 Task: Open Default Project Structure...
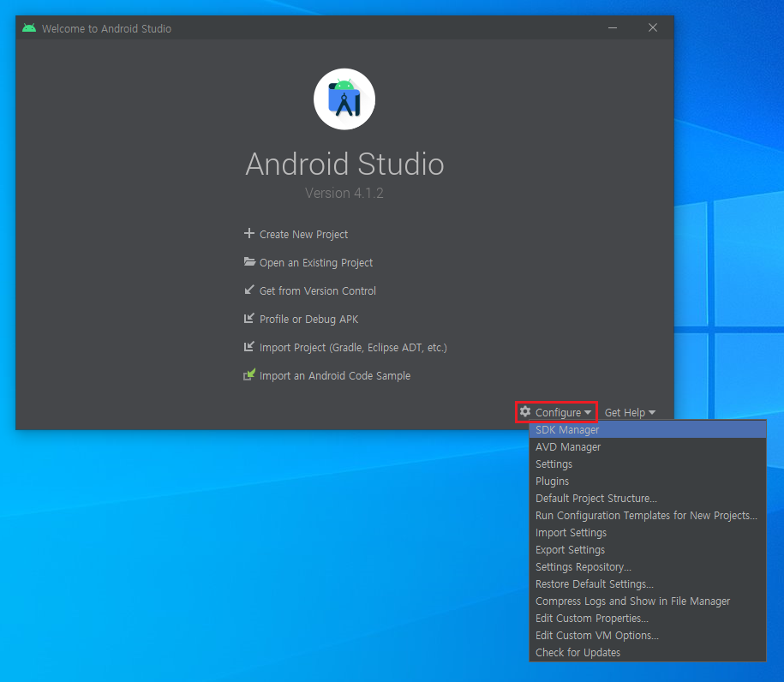click(x=648, y=499)
